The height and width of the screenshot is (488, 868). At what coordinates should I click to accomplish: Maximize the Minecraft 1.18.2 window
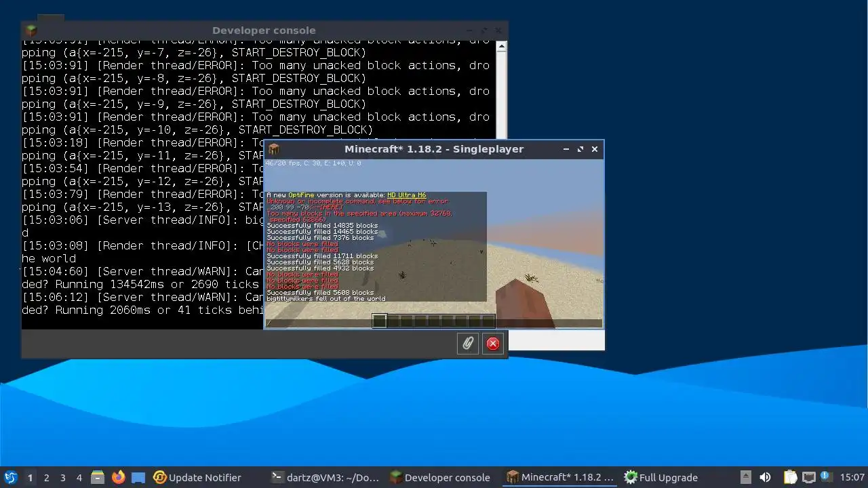coord(580,149)
